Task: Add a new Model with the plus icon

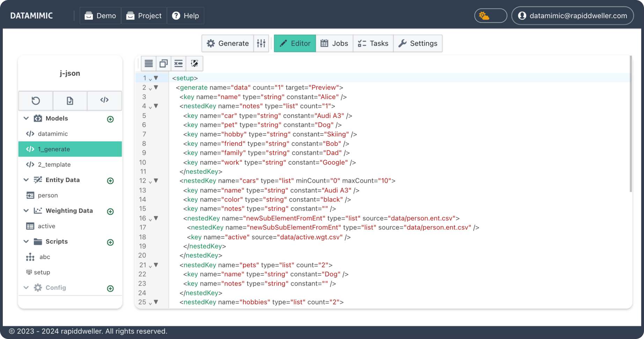Action: click(x=110, y=119)
